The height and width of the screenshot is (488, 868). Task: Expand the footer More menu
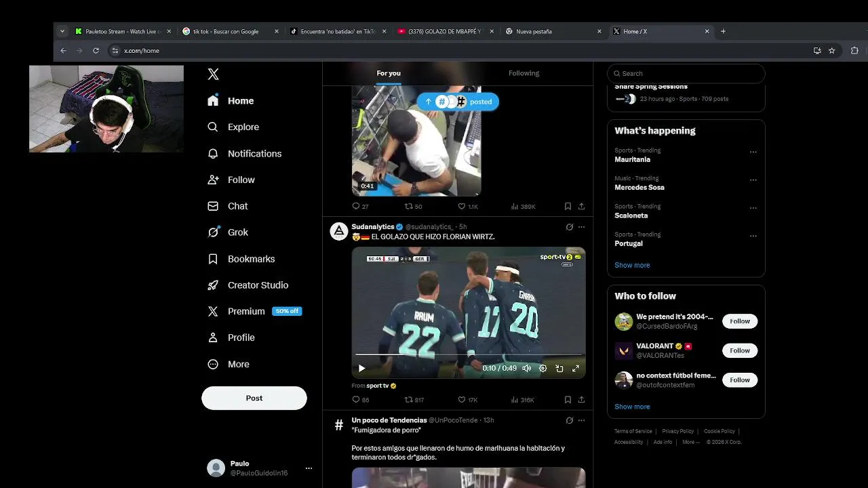[690, 442]
